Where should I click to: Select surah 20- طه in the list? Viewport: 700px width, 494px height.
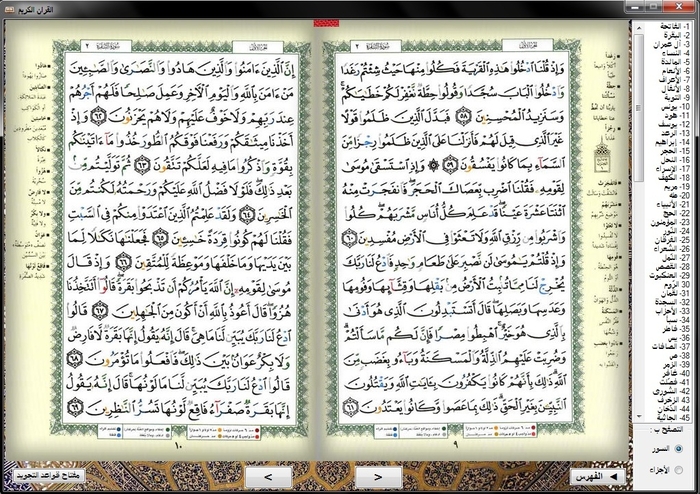[680, 195]
